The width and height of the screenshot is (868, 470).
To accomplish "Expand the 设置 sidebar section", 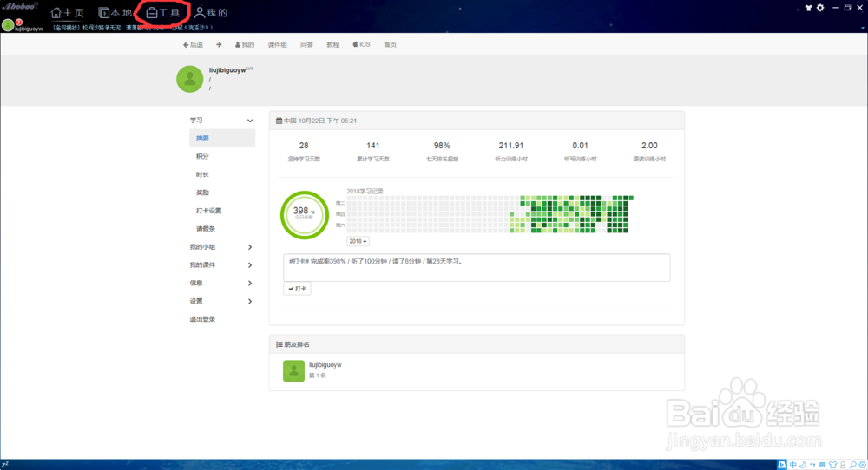I will click(221, 301).
